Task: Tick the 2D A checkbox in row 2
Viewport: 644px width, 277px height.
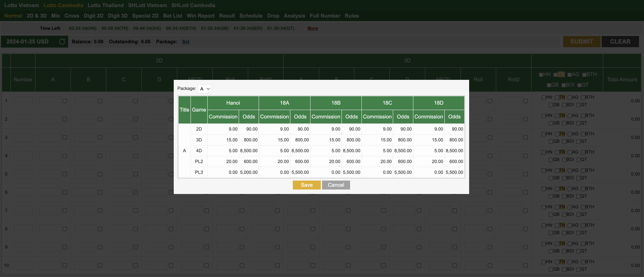Action: tap(65, 119)
